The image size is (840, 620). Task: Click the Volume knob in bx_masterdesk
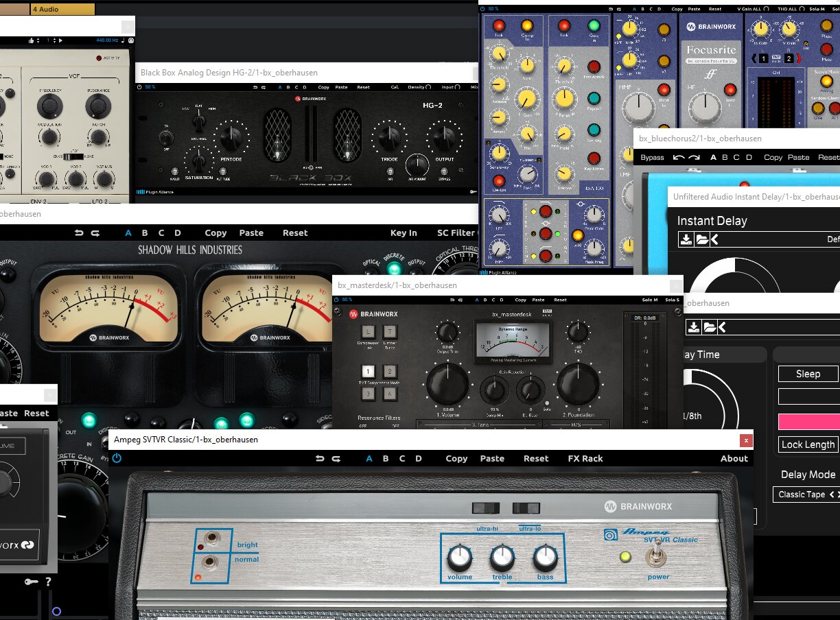tap(447, 385)
